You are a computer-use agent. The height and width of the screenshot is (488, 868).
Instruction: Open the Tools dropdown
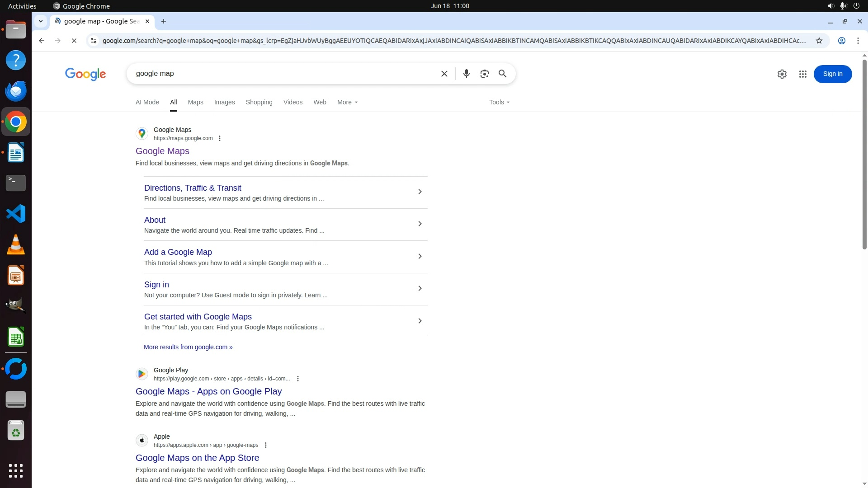click(499, 102)
